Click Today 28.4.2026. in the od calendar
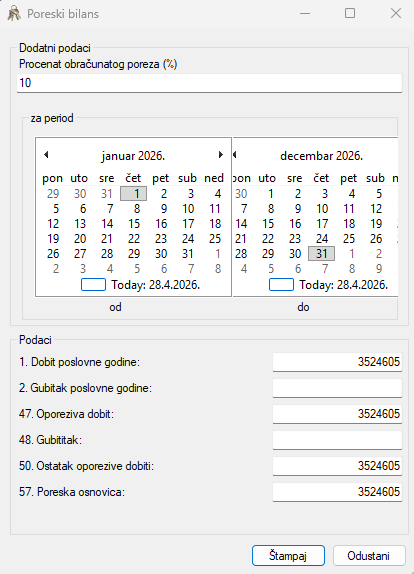The width and height of the screenshot is (414, 574). 141,284
